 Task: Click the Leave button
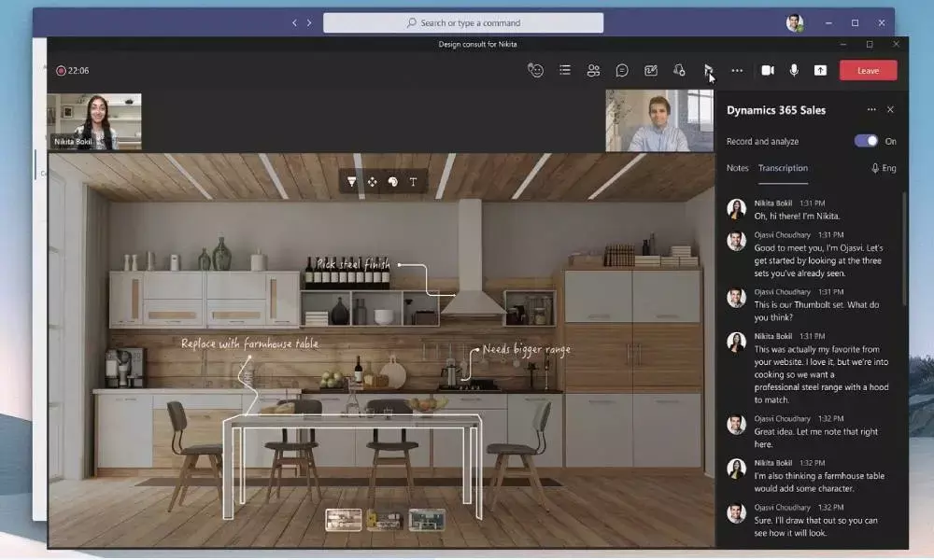[x=868, y=70]
